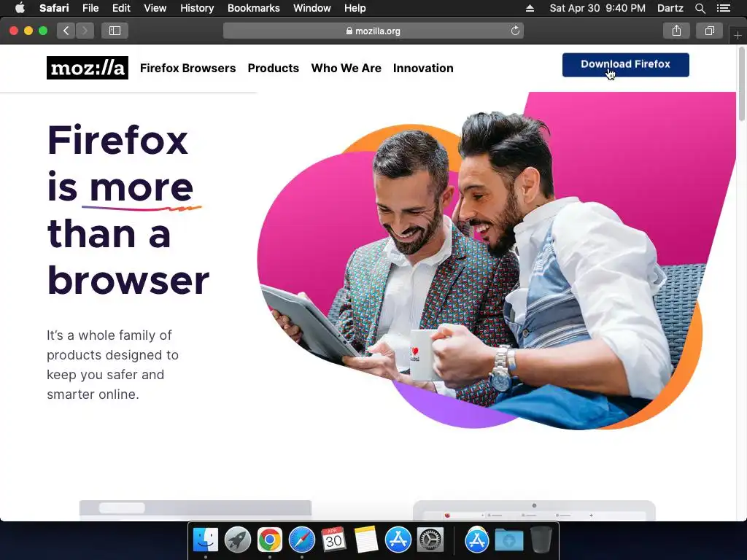Screen dimensions: 747x560
Task: Open the Window menu
Action: coord(312,8)
